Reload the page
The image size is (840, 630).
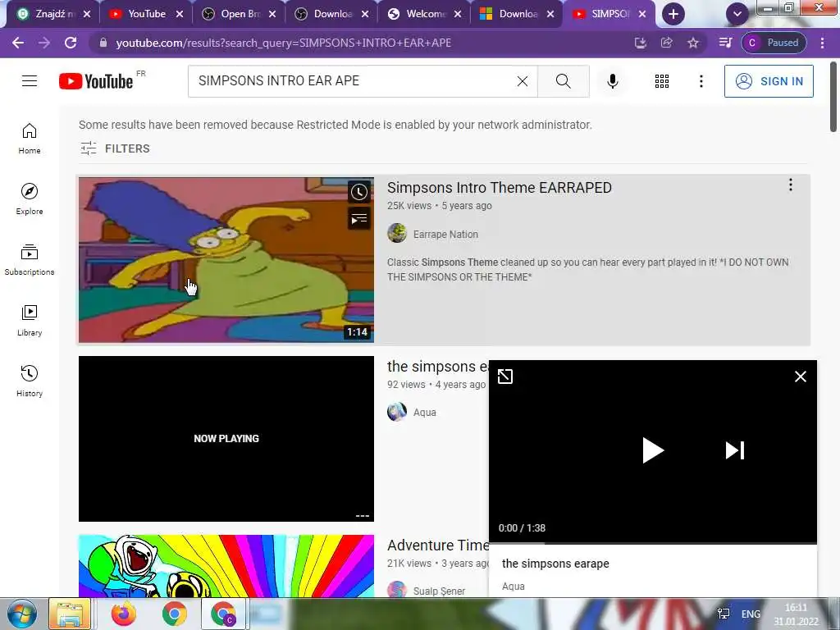click(71, 43)
